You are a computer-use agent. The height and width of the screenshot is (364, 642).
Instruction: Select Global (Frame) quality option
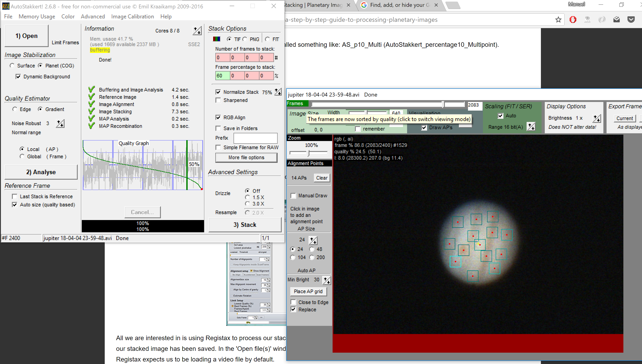pyautogui.click(x=22, y=156)
